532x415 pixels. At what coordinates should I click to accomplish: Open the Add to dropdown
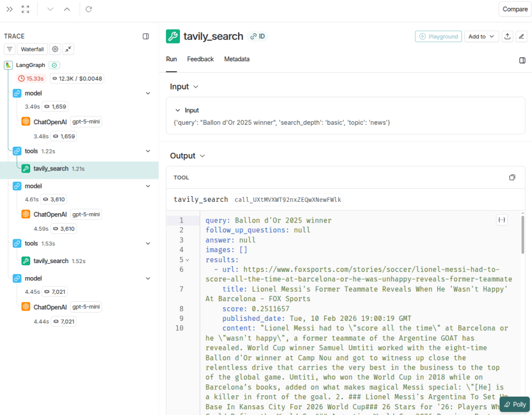click(481, 36)
